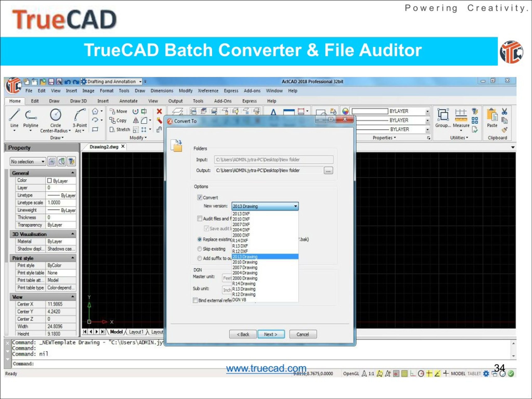Click the green checkmark status icon

coord(511,373)
